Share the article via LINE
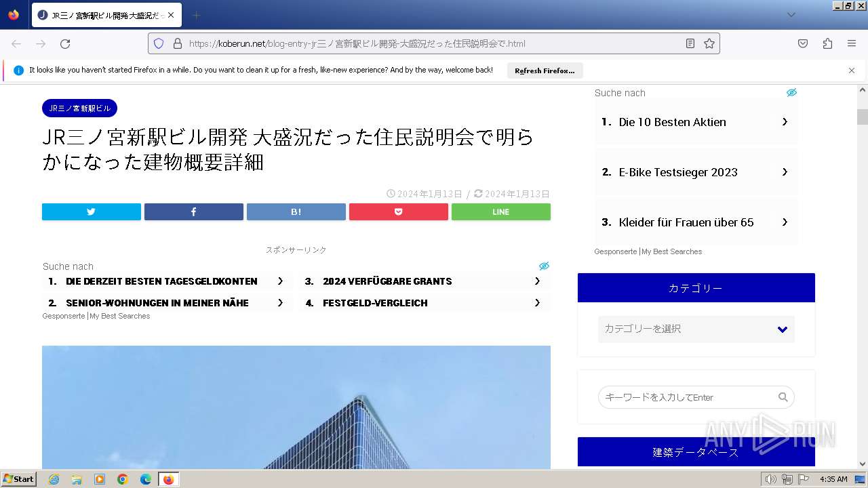Viewport: 868px width, 488px height. [501, 211]
